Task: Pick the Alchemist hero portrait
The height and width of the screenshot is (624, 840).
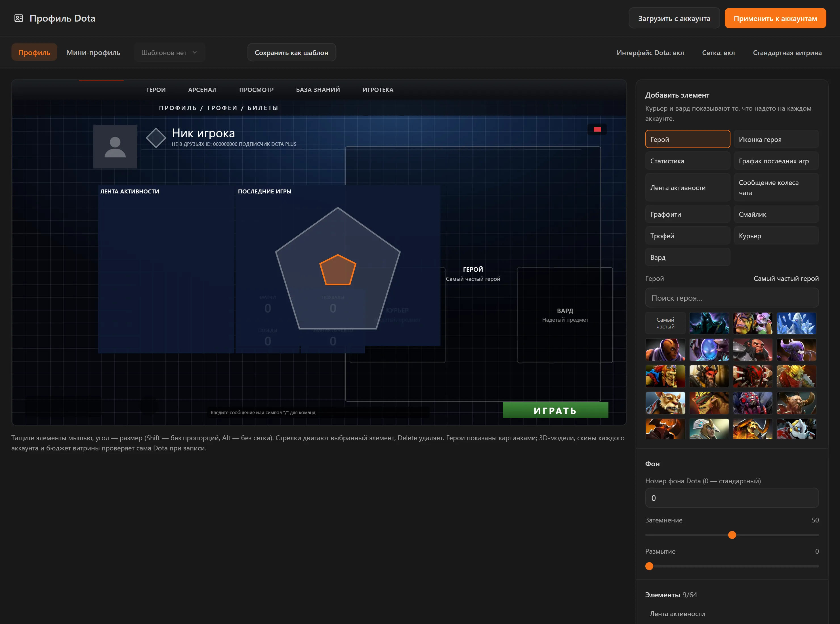Action: click(x=753, y=323)
